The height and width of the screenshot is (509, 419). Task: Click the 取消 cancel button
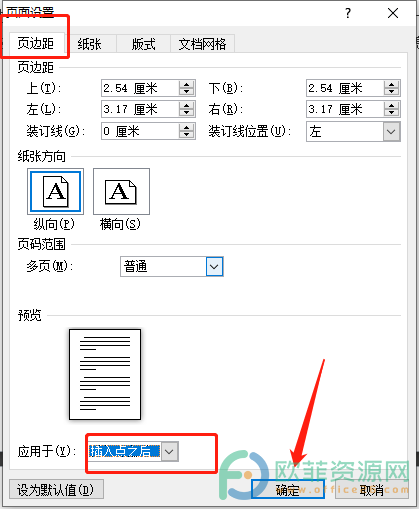(372, 490)
